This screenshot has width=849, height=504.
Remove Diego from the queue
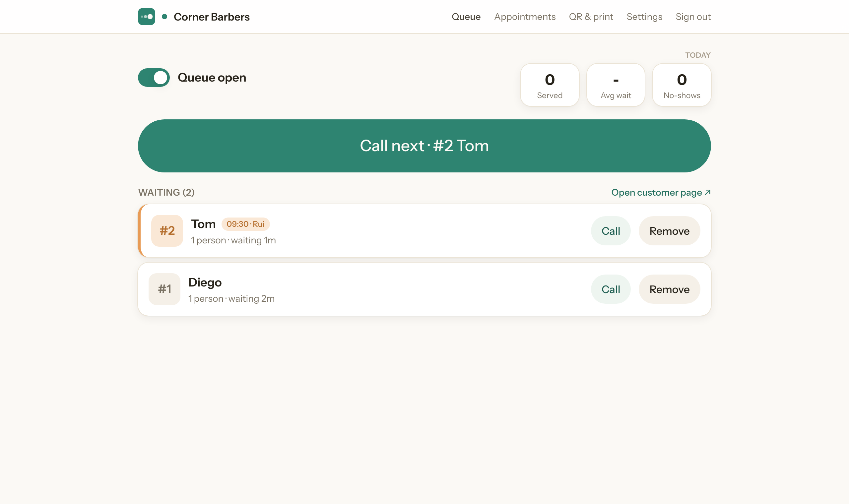coord(669,289)
